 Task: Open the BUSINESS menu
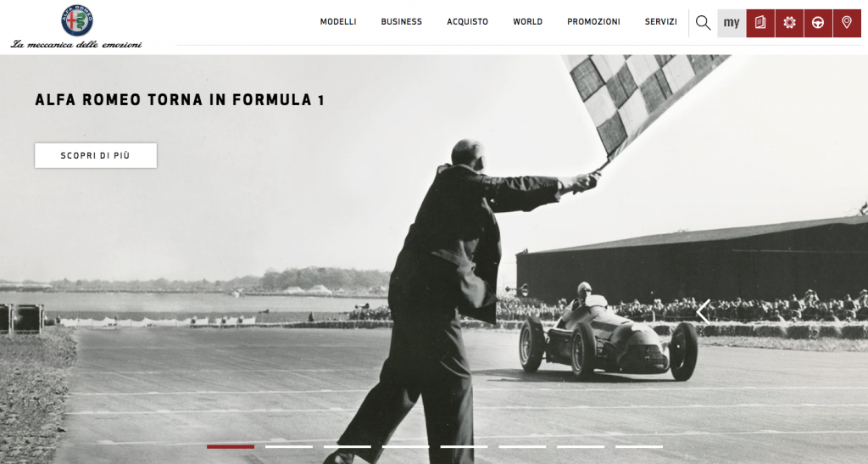pos(401,21)
